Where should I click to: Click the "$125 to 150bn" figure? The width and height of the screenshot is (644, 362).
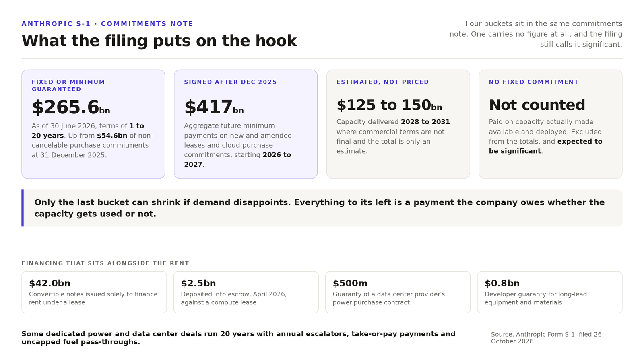coord(389,105)
